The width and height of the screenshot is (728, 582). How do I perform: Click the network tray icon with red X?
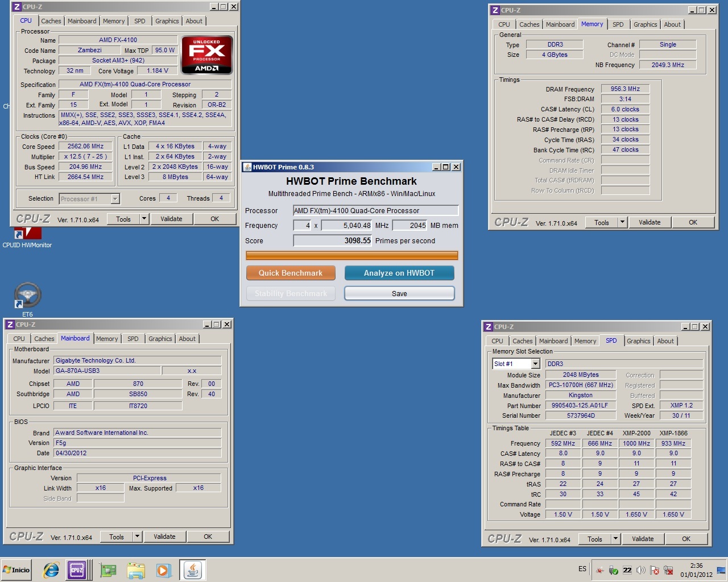point(668,570)
